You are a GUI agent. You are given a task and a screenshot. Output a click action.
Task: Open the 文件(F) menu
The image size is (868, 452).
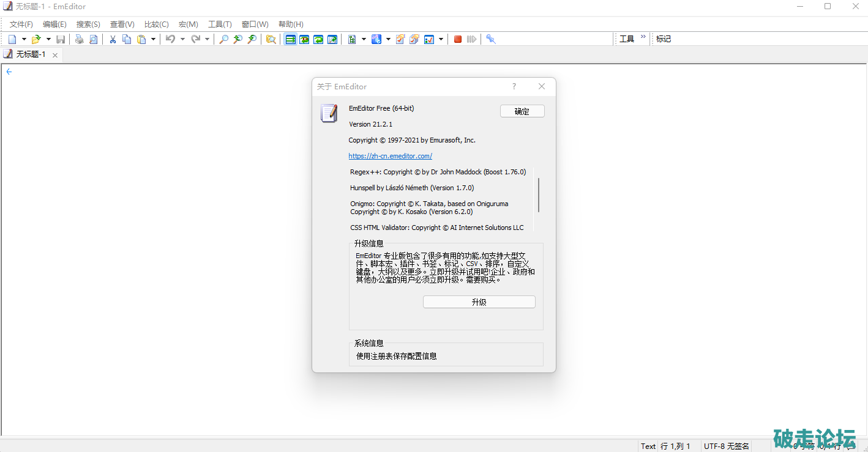(21, 24)
